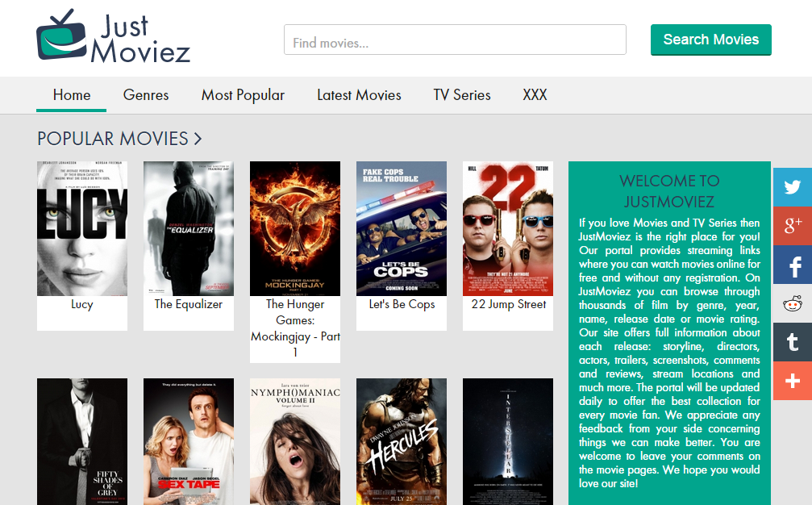Click The Equalizer title link
This screenshot has width=812, height=505.
point(189,305)
